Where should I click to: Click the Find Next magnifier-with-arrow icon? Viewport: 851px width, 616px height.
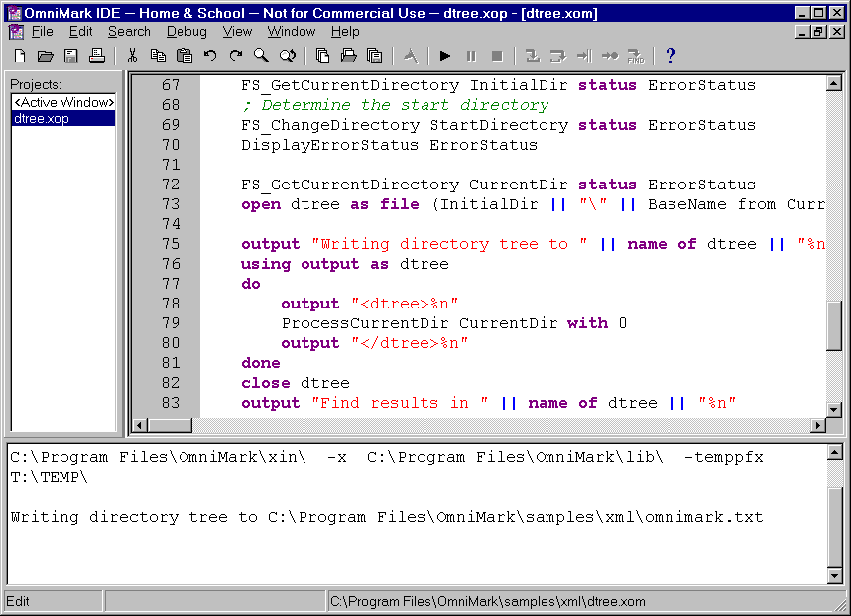(287, 56)
